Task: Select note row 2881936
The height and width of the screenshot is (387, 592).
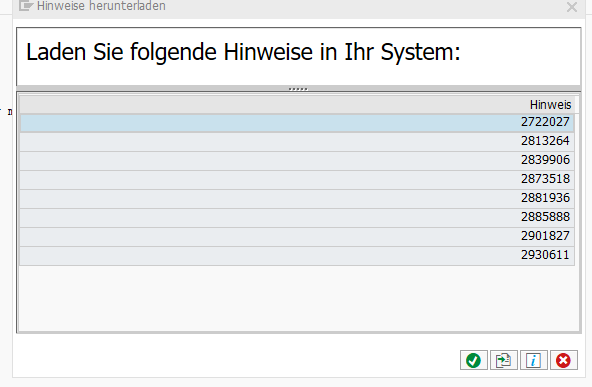Action: tap(297, 199)
